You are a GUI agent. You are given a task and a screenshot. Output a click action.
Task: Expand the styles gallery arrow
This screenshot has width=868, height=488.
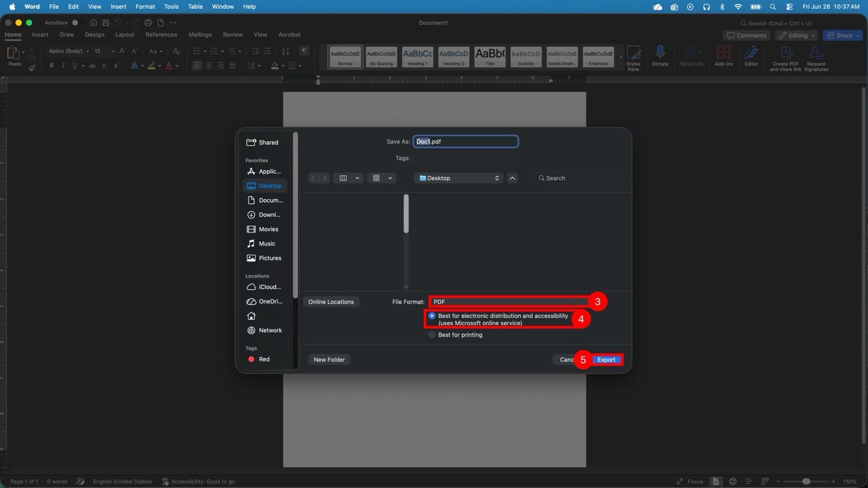click(621, 57)
